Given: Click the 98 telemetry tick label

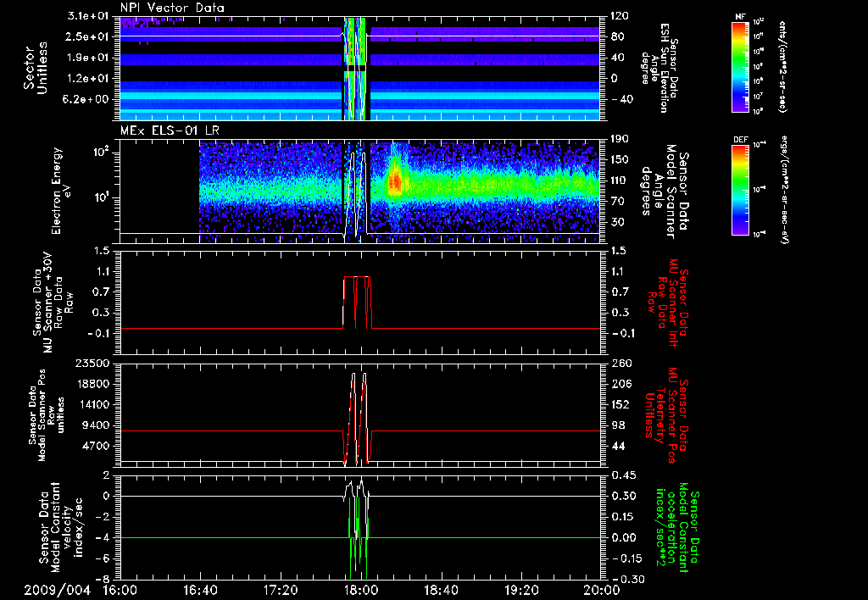Looking at the screenshot, I should pos(616,425).
